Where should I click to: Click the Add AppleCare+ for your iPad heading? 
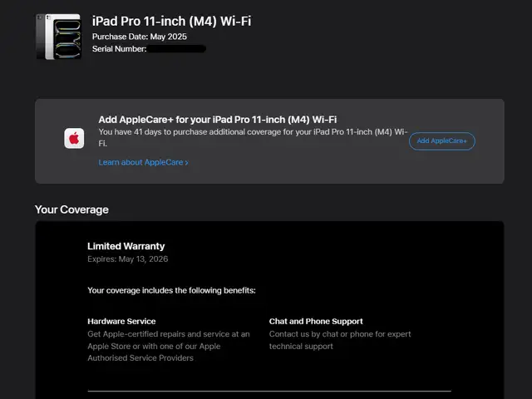(x=218, y=120)
